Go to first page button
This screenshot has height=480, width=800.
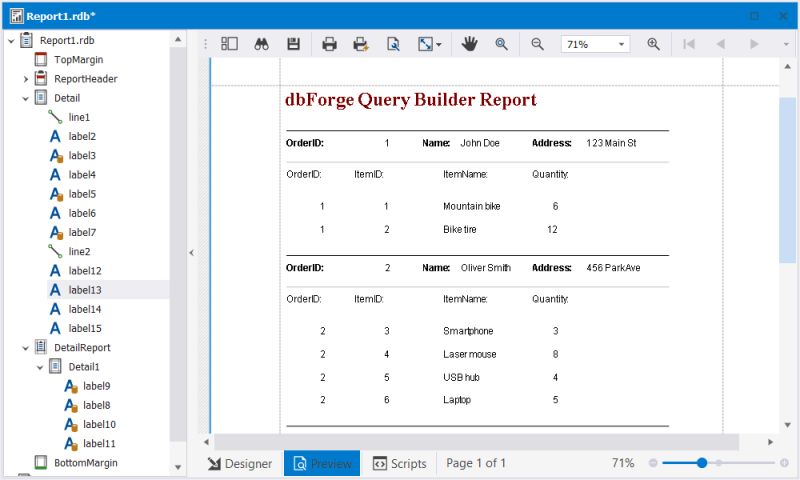[x=689, y=44]
